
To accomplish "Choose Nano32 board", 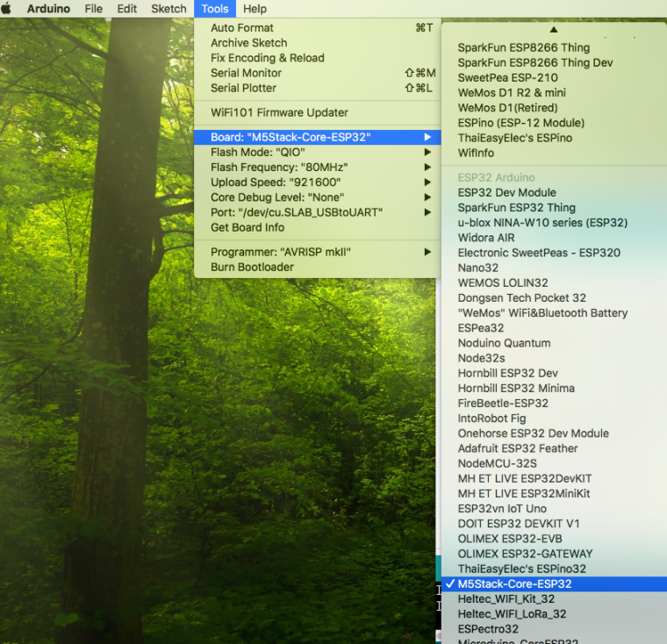I will tap(555, 268).
